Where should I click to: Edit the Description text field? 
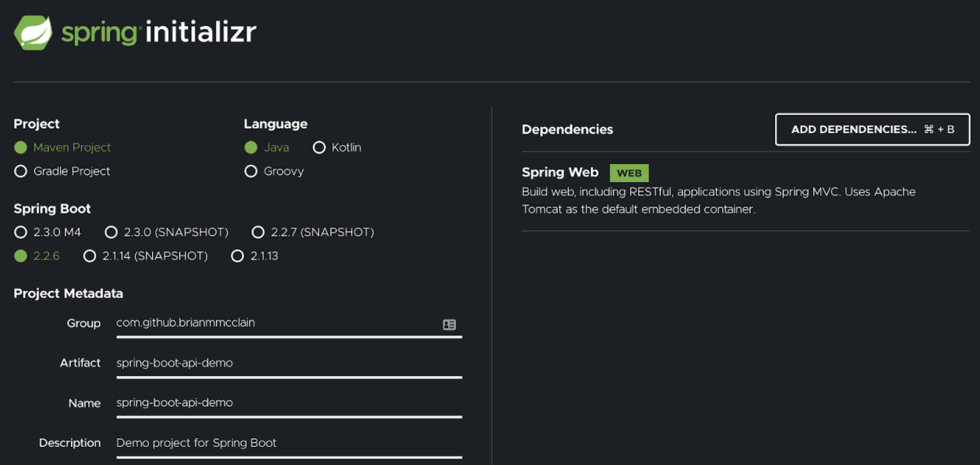(288, 443)
